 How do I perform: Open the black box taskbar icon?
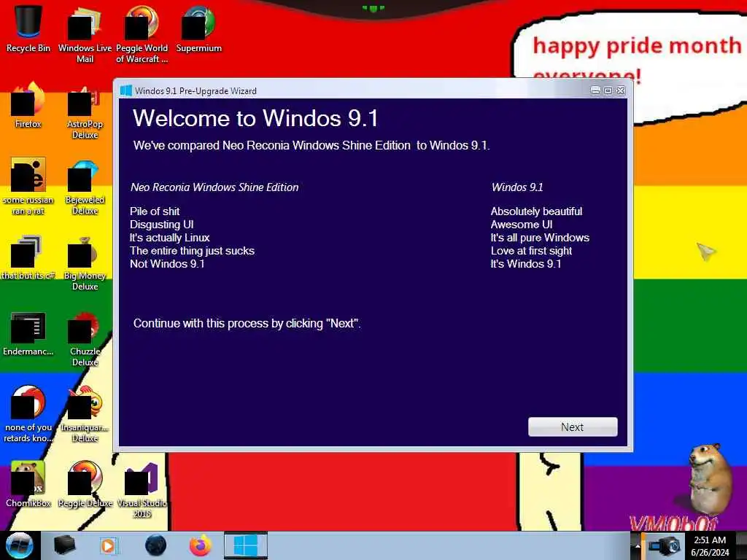pyautogui.click(x=64, y=545)
